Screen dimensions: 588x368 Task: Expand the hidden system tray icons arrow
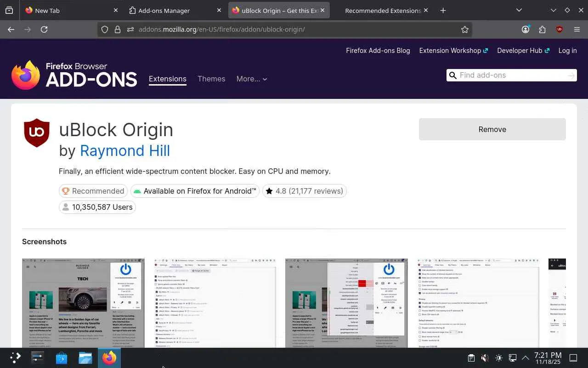(526, 358)
